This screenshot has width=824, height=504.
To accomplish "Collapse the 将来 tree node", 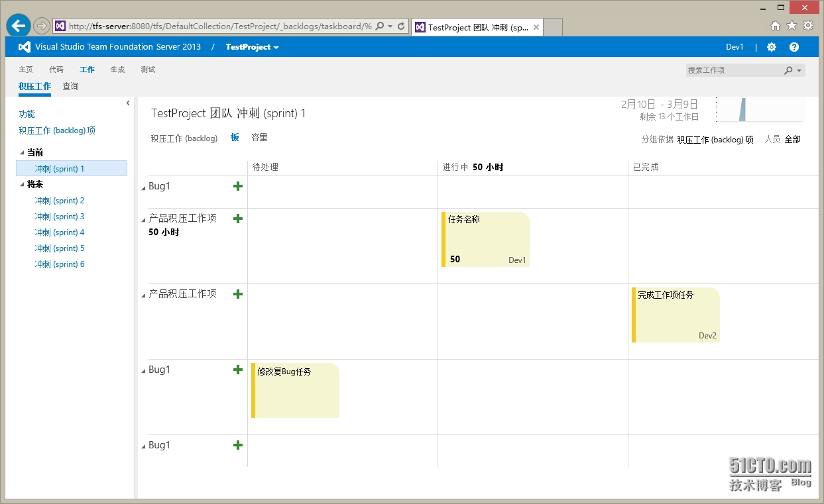I will click(22, 185).
